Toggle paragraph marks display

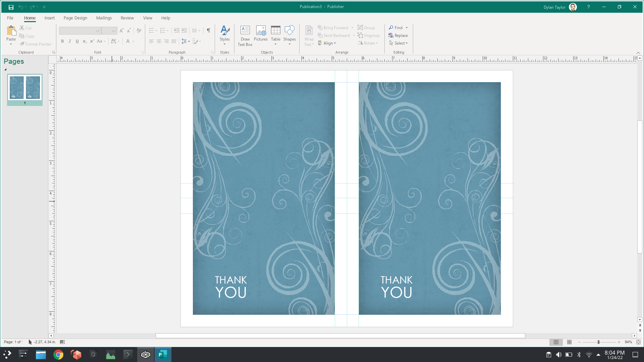click(208, 30)
